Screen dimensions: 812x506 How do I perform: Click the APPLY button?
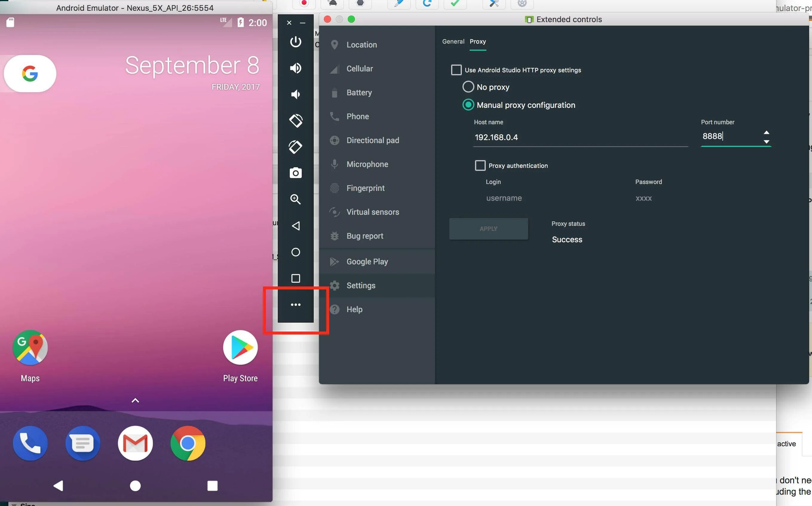pyautogui.click(x=488, y=229)
